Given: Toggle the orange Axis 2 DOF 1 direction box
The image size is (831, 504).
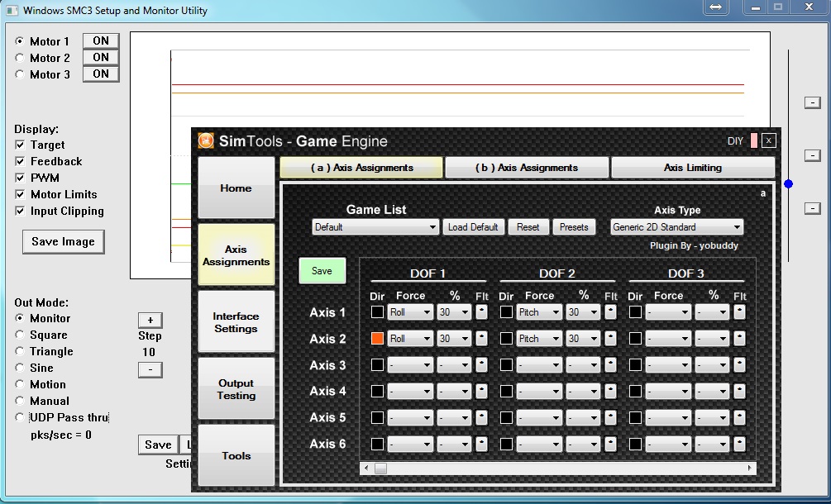Looking at the screenshot, I should coord(377,338).
